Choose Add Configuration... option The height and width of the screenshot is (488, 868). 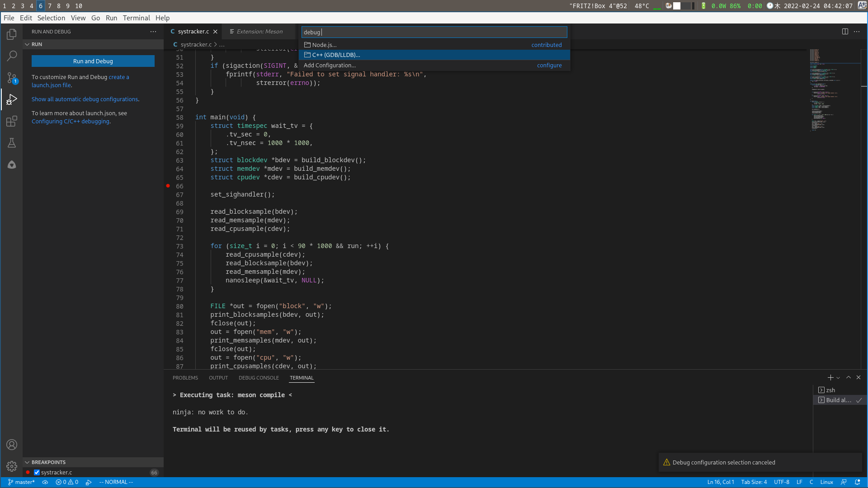click(434, 65)
